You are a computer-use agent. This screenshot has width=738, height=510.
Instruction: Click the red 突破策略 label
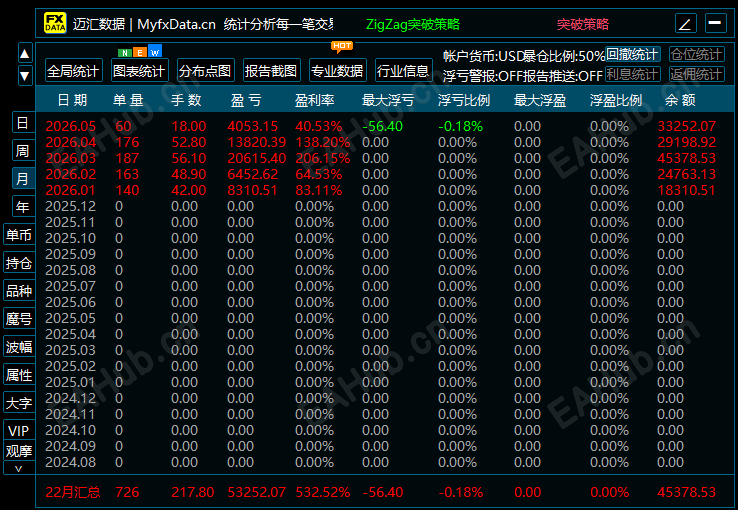[x=583, y=24]
